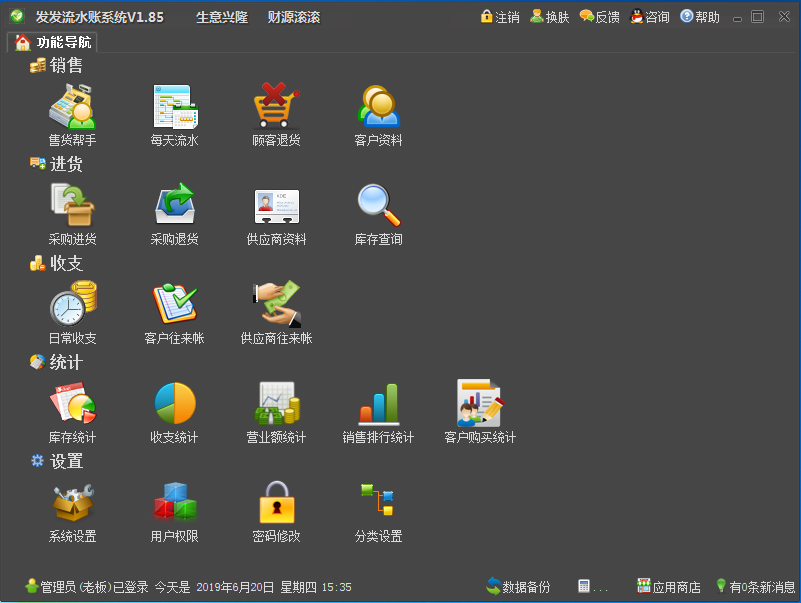Image resolution: width=801 pixels, height=603 pixels.
Task: Open the 密码修改 padlock icon
Action: pyautogui.click(x=276, y=502)
